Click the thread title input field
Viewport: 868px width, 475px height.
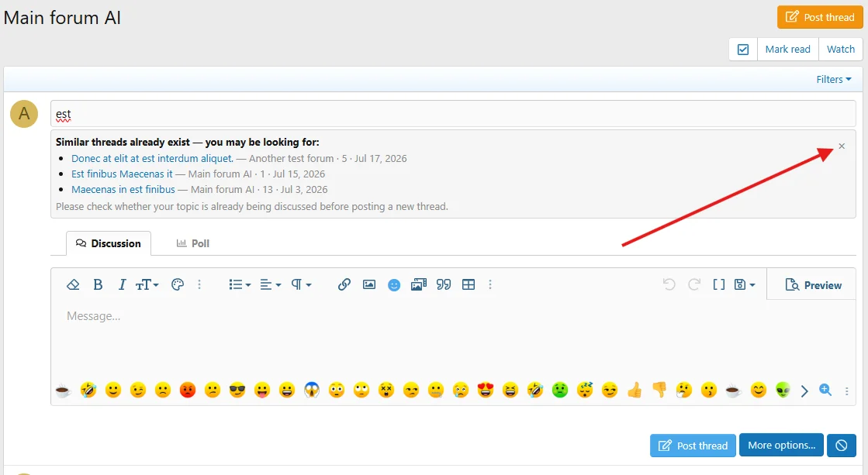(x=453, y=114)
